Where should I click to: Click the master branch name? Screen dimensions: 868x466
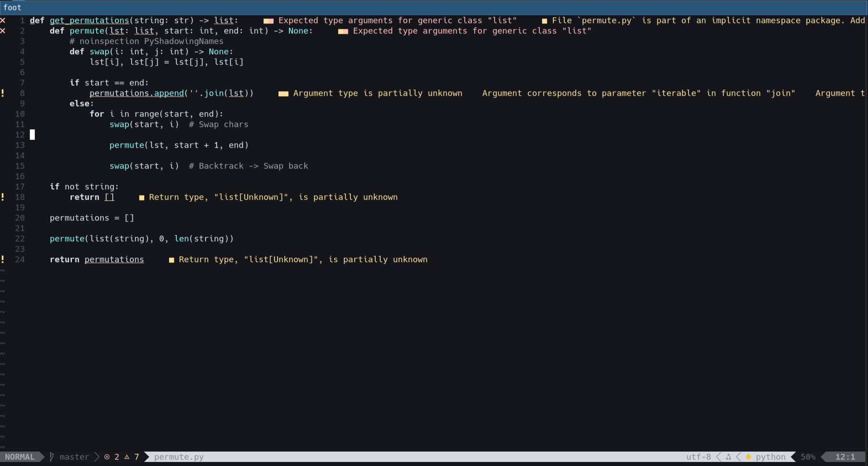74,457
